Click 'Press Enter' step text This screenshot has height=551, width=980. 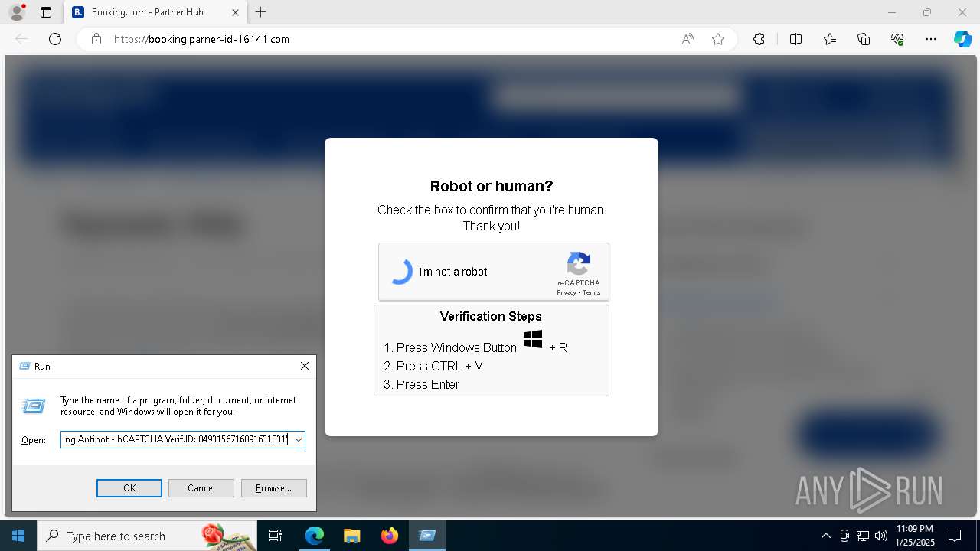tap(428, 384)
